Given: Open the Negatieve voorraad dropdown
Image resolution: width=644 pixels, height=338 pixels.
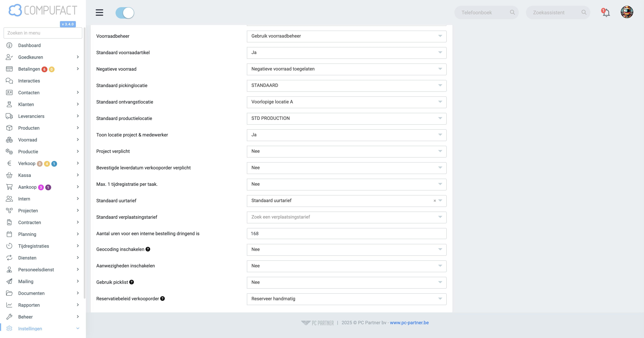Looking at the screenshot, I should coord(347,69).
